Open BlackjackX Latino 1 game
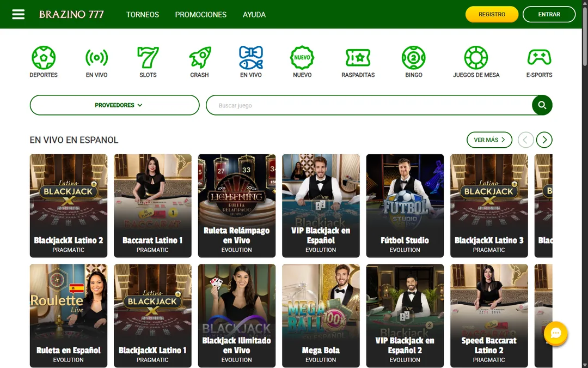Screen dimensions: 588x368 152,316
